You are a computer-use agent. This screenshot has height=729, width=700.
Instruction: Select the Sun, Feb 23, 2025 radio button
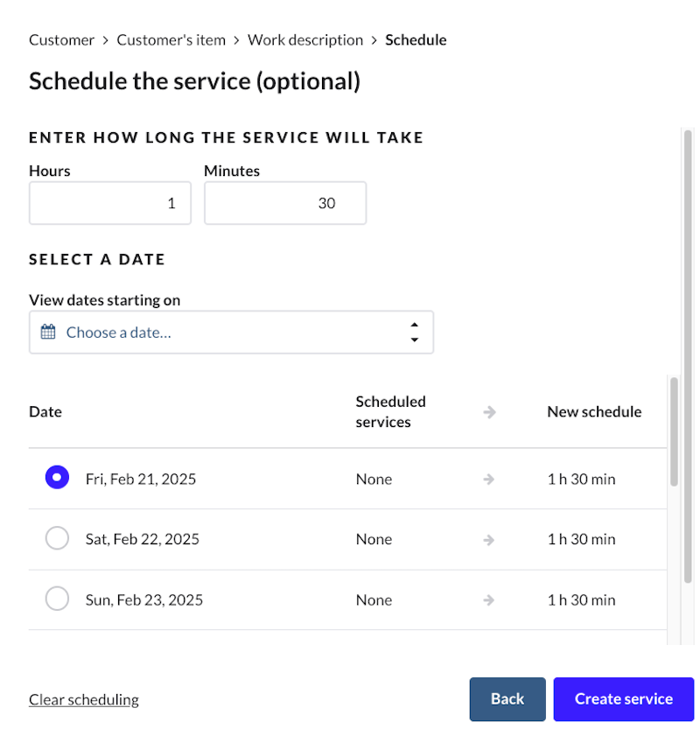[57, 599]
